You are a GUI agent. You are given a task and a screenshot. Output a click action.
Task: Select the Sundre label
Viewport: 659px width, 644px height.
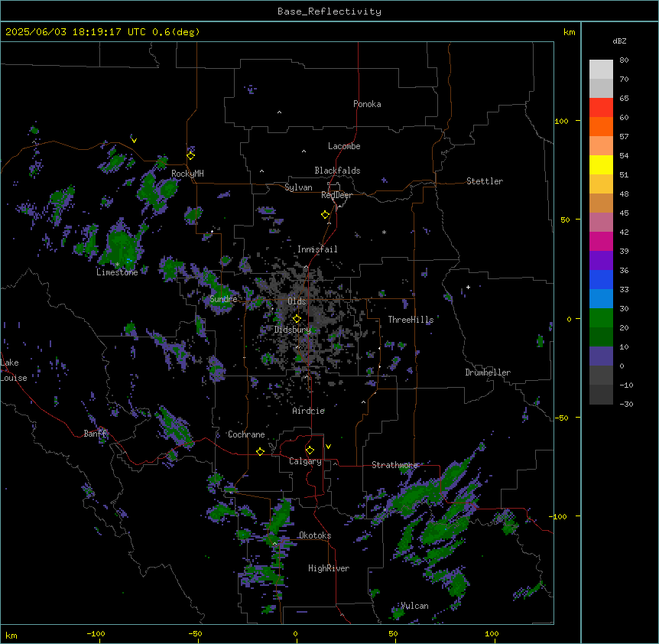(x=223, y=299)
